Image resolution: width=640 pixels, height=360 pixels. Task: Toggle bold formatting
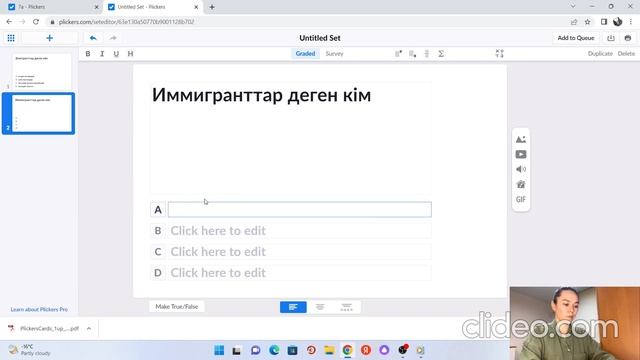pos(88,53)
